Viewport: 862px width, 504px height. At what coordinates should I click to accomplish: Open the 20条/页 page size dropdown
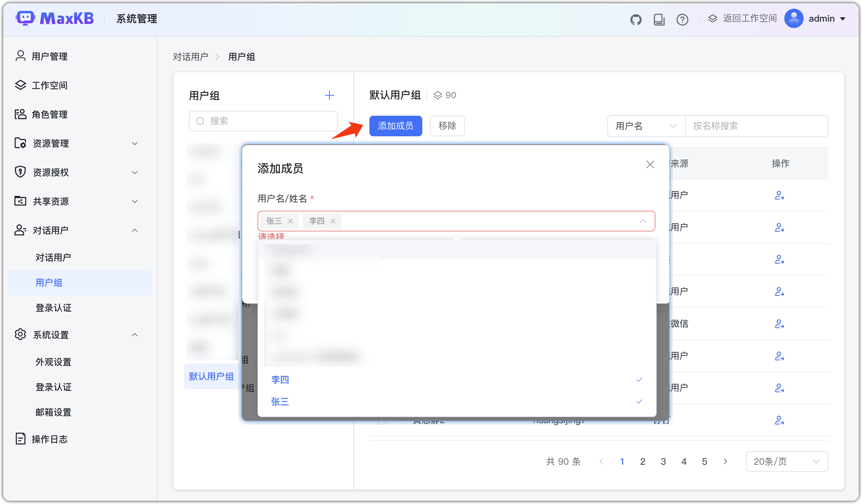tap(786, 461)
